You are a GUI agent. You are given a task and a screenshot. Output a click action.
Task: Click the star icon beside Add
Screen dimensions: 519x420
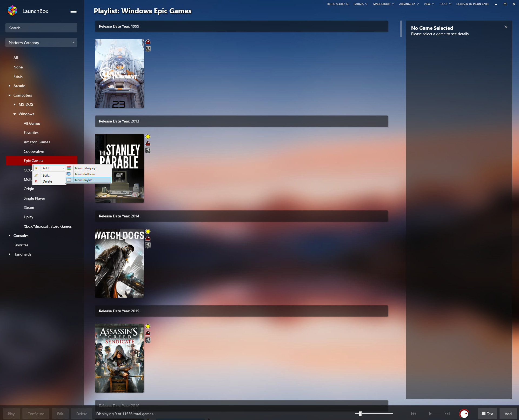pyautogui.click(x=36, y=168)
